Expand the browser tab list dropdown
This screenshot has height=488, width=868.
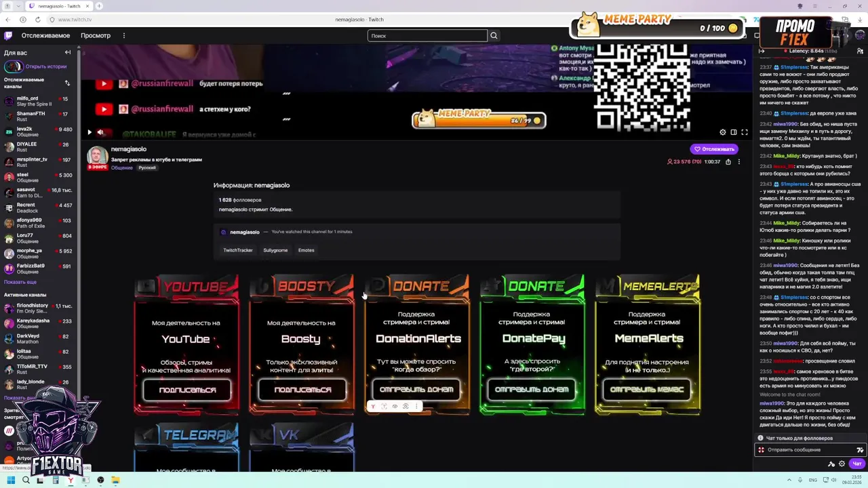(18, 6)
